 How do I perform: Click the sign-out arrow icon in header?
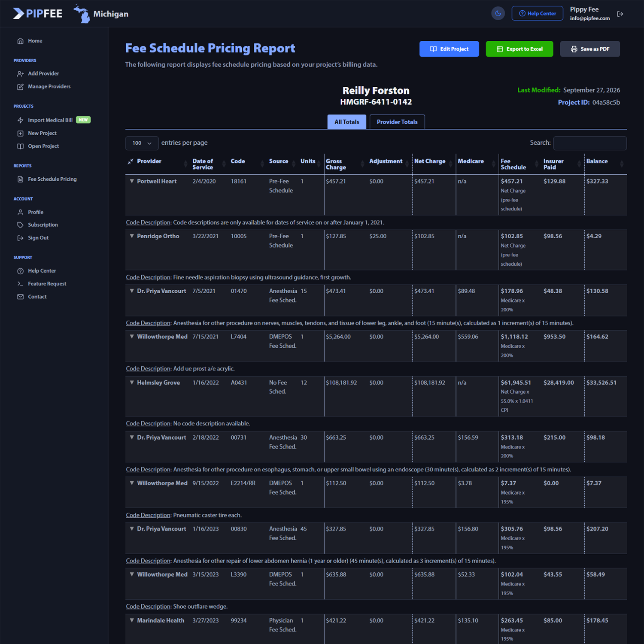coord(620,14)
